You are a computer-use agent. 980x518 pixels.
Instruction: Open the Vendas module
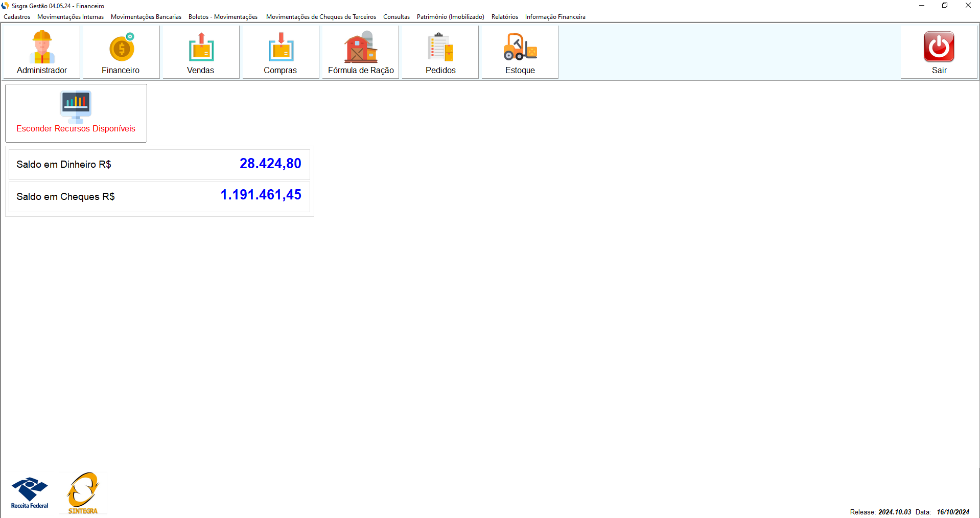(x=201, y=52)
